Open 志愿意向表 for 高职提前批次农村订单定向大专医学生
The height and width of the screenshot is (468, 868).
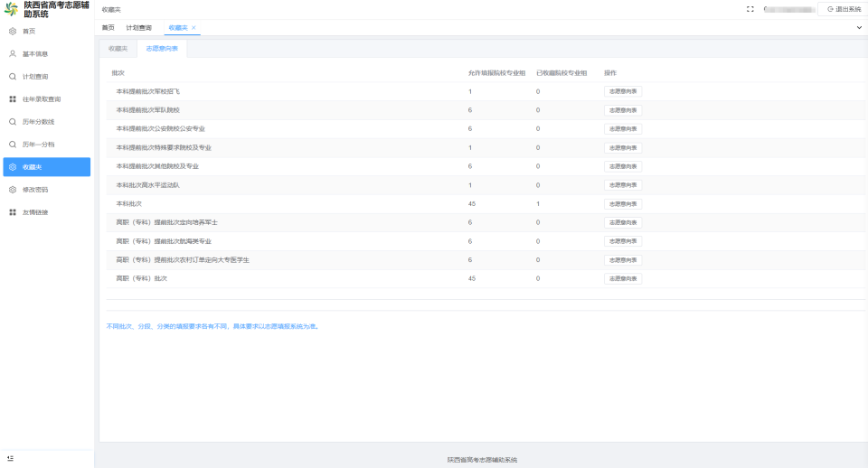[623, 260]
